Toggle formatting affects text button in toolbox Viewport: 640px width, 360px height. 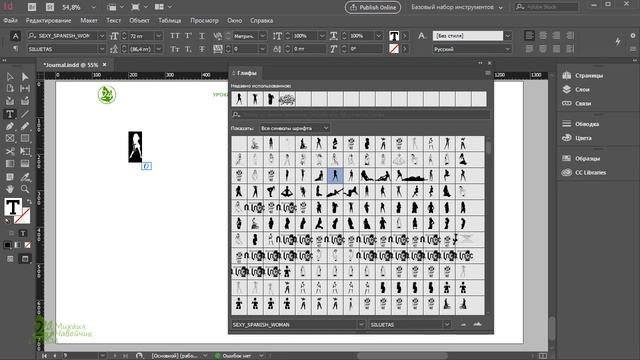pyautogui.click(x=23, y=233)
